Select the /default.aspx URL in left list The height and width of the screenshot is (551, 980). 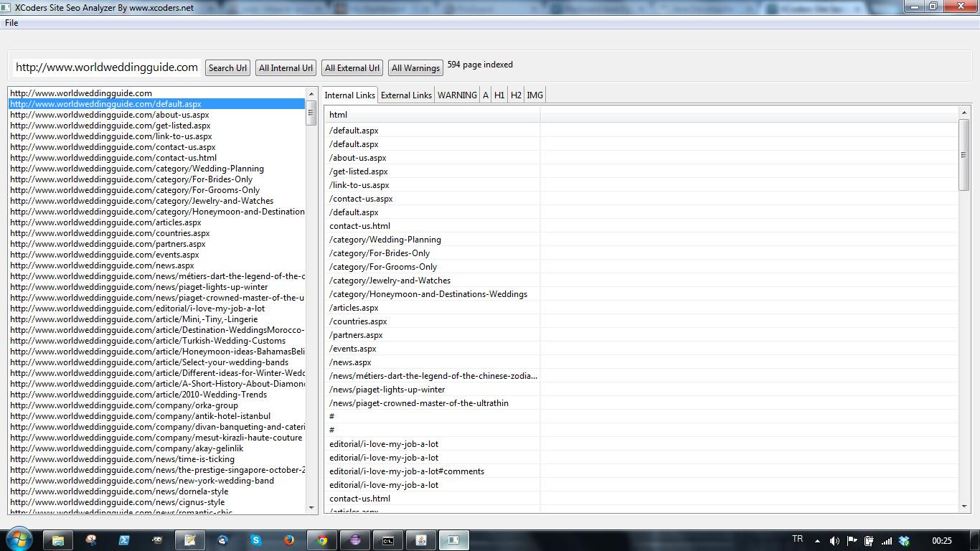tap(157, 103)
